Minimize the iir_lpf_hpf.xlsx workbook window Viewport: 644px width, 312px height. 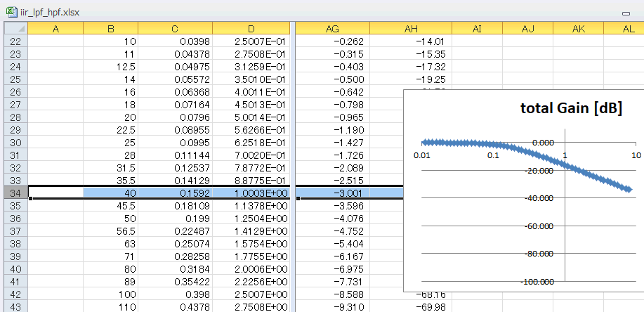626,13
